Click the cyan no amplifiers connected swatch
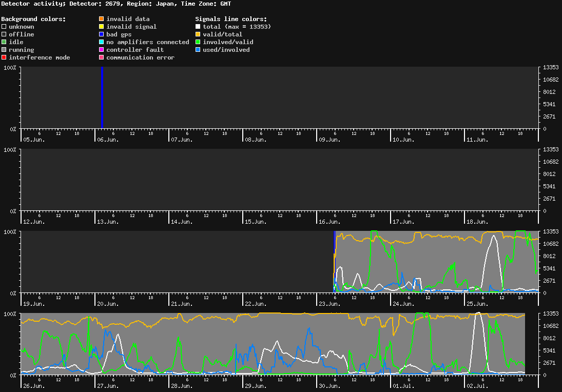The width and height of the screenshot is (562, 392). click(x=102, y=42)
